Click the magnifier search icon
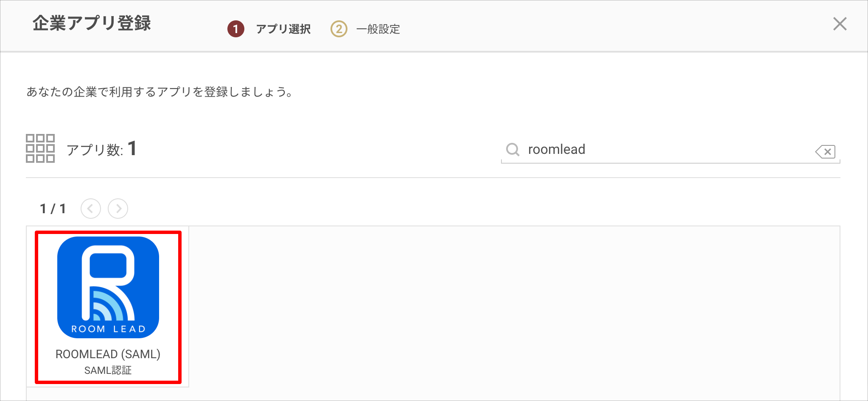The image size is (868, 401). pos(512,149)
